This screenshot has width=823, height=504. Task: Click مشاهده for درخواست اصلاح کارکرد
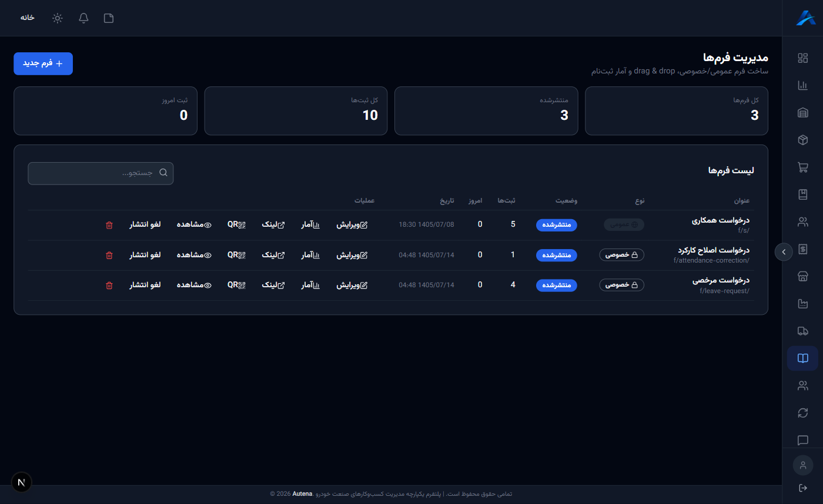tap(195, 255)
